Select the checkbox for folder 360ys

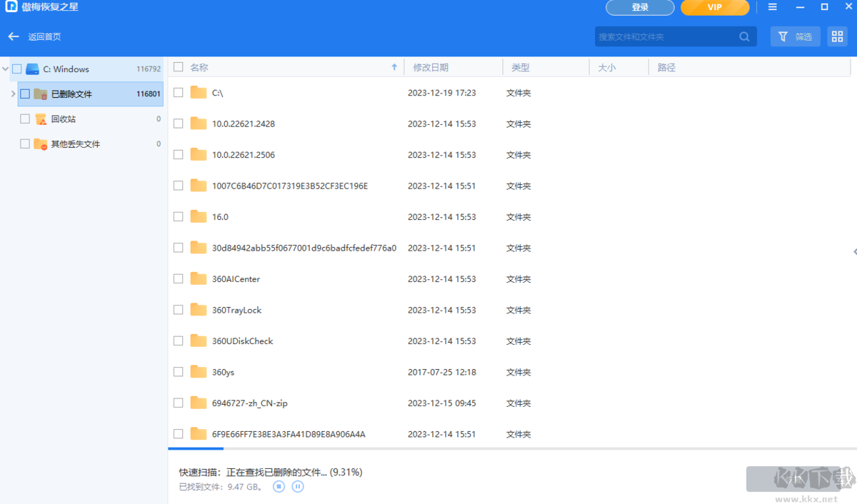tap(178, 371)
